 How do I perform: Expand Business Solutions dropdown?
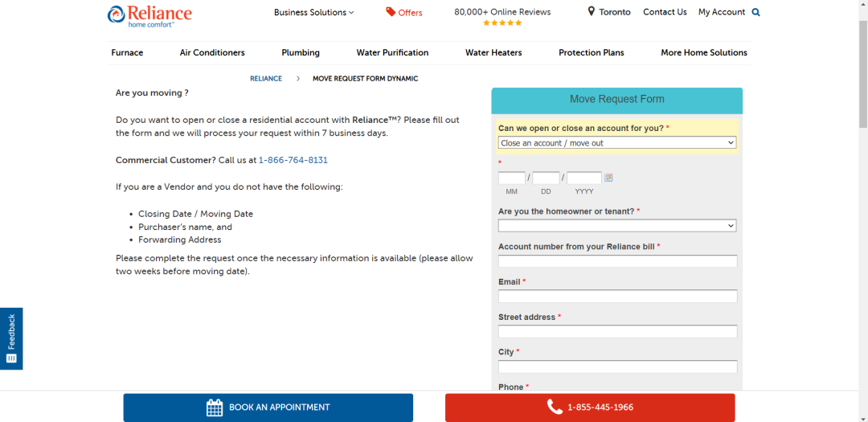[x=314, y=12]
